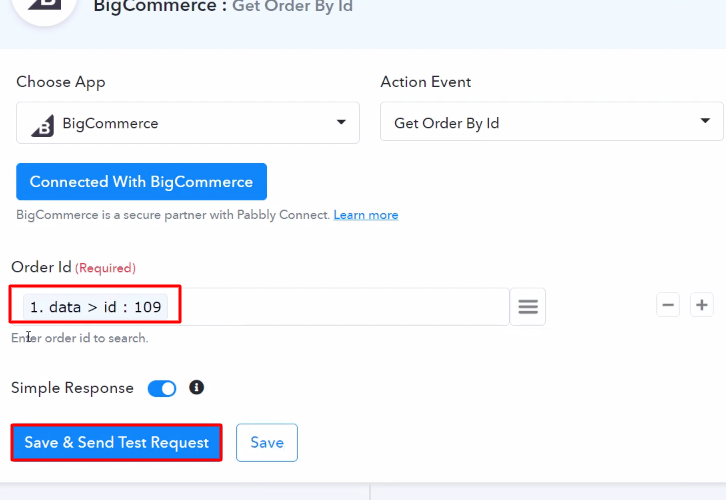726x500 pixels.
Task: Open the Choose App BigCommerce dropdown
Action: click(x=188, y=123)
